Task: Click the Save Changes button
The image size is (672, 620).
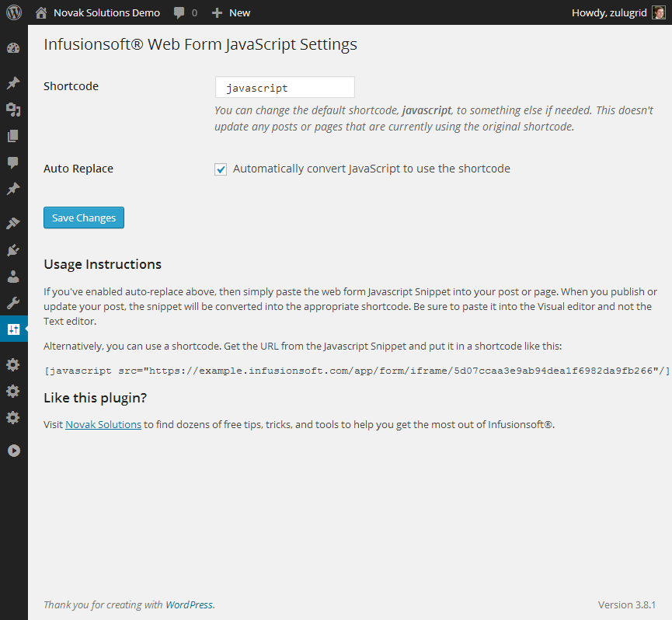Action: tap(84, 218)
